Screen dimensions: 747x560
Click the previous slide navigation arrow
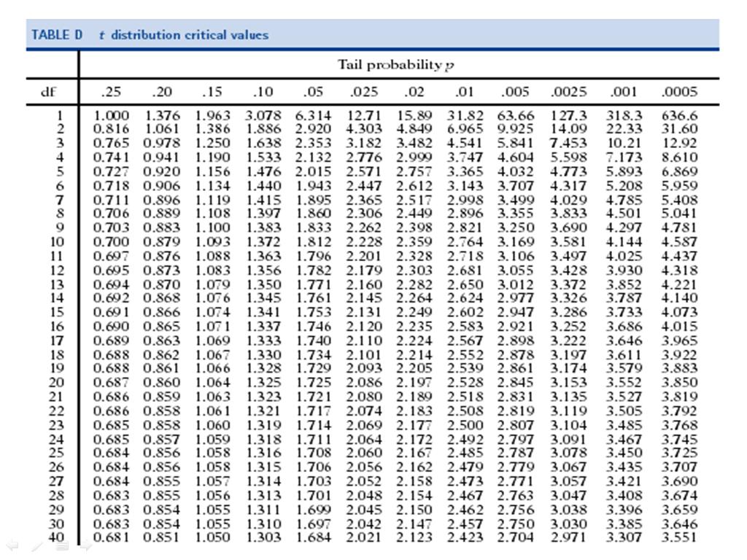tap(12, 545)
